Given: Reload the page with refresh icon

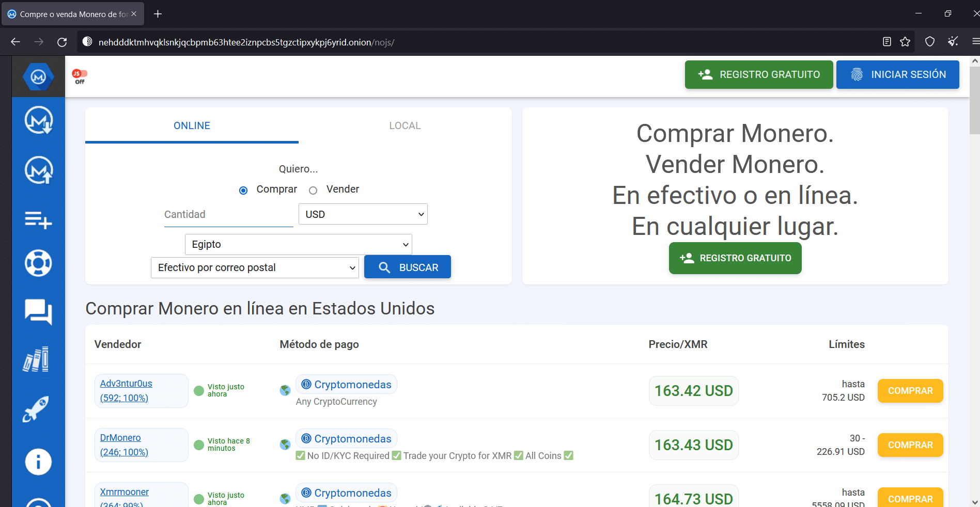Looking at the screenshot, I should (x=62, y=42).
